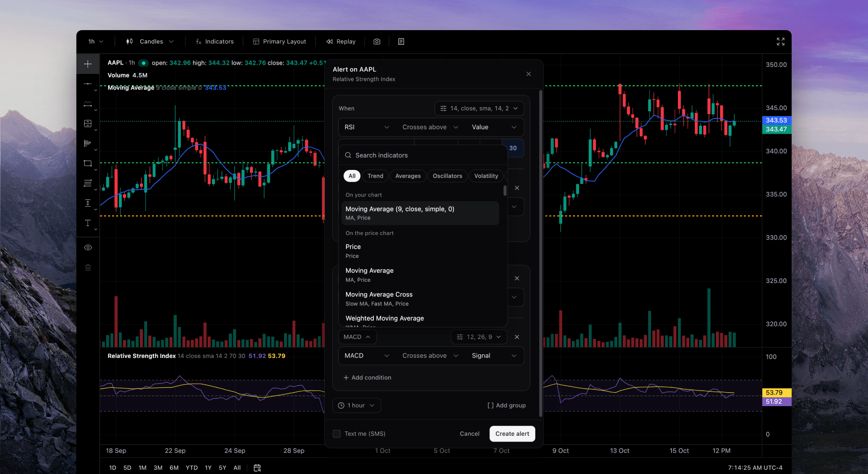Open the notes document icon in toolbar
868x474 pixels.
pos(401,41)
